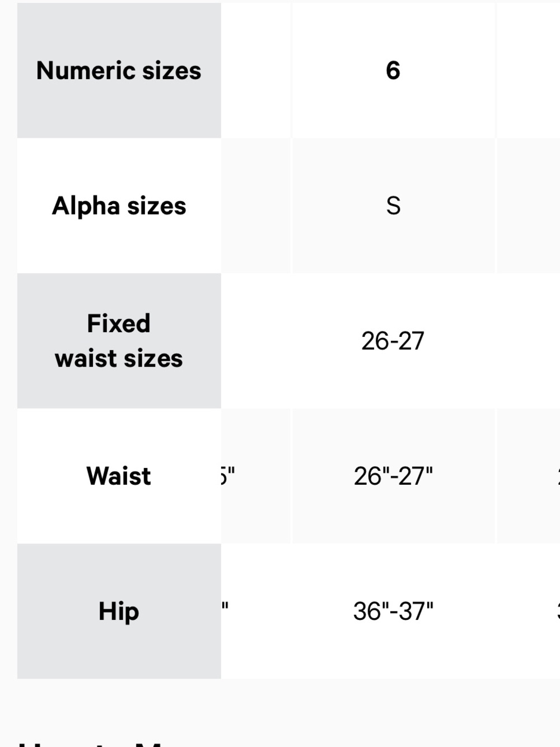Image resolution: width=560 pixels, height=747 pixels.
Task: Click the empty numeric size cell left of 6
Action: coord(256,71)
